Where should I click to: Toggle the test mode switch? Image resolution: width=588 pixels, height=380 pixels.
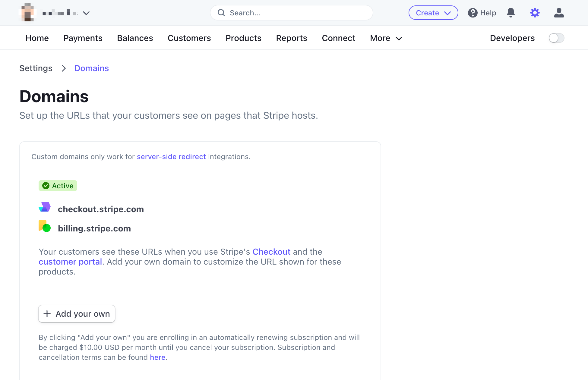click(556, 38)
